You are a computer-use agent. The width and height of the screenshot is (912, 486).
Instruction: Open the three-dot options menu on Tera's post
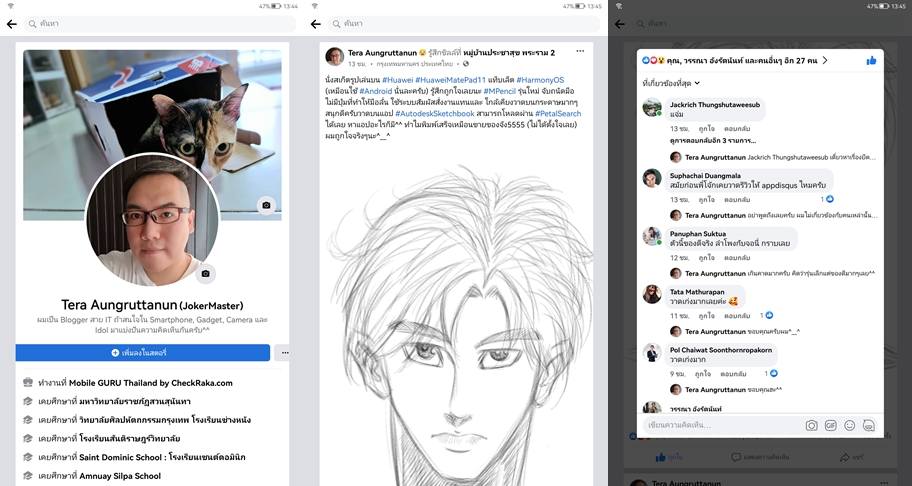coord(580,51)
